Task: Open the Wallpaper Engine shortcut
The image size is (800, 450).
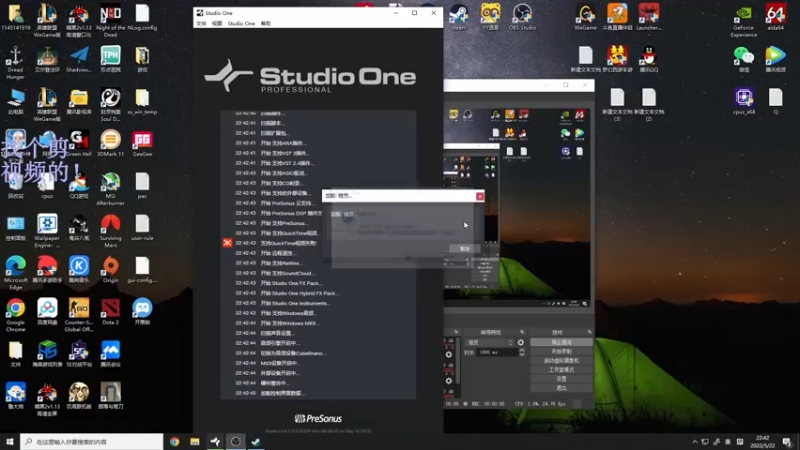Action: pos(47,231)
